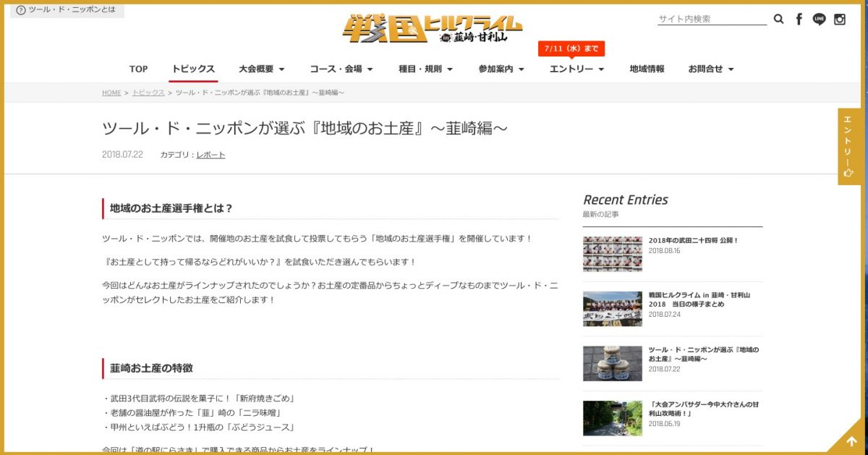Click the search magnifier icon
The width and height of the screenshot is (868, 455).
point(778,20)
